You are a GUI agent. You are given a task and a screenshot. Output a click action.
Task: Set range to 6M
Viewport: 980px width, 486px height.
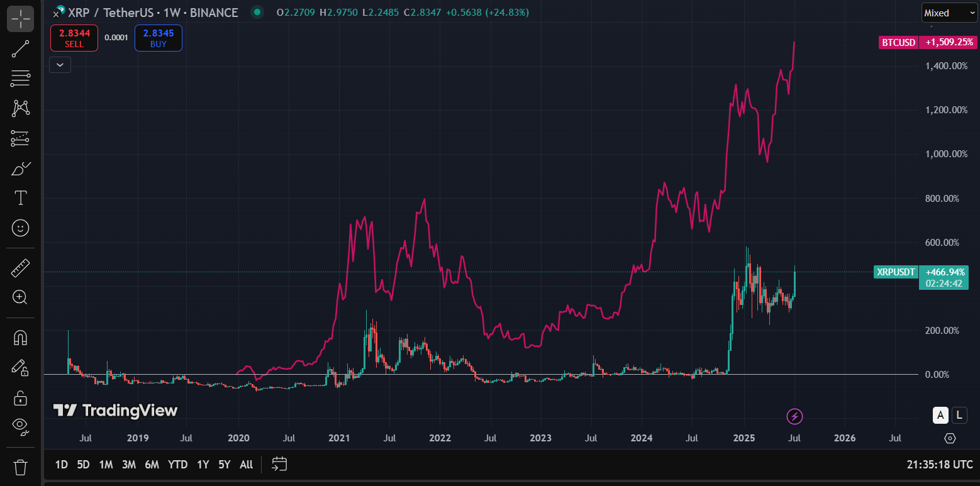pos(152,465)
